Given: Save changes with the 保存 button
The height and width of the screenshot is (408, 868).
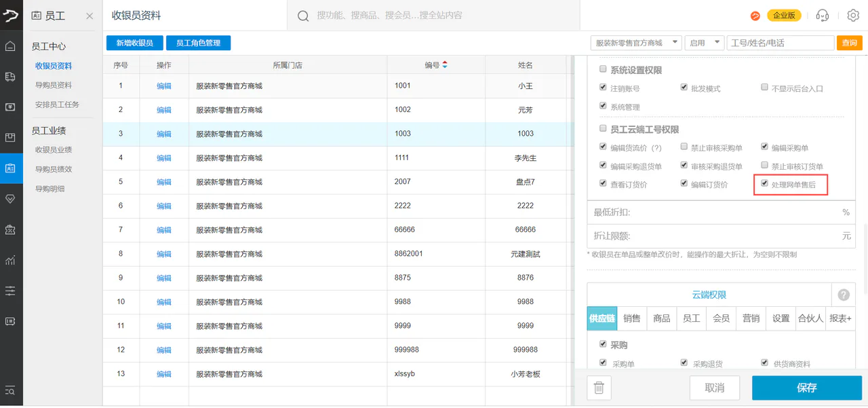Looking at the screenshot, I should click(807, 388).
